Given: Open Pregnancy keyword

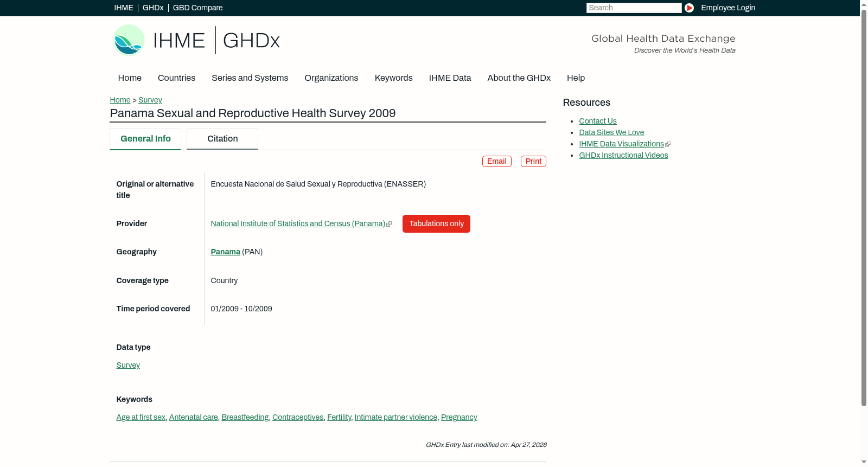Looking at the screenshot, I should pyautogui.click(x=459, y=417).
